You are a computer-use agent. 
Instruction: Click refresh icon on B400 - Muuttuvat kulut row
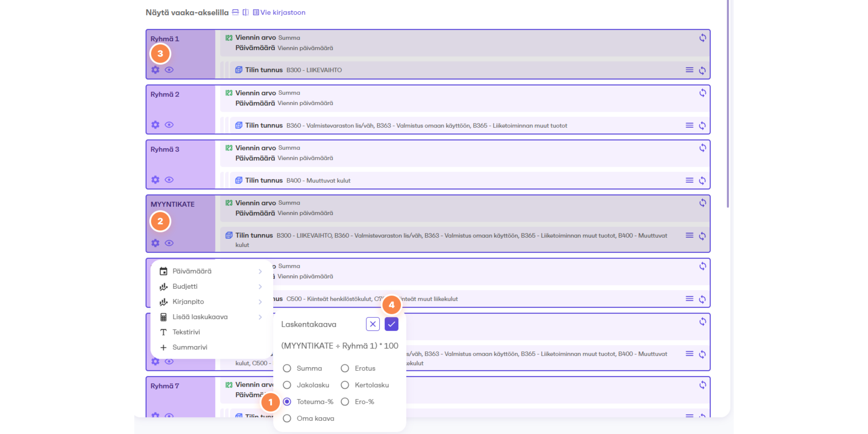pyautogui.click(x=702, y=181)
